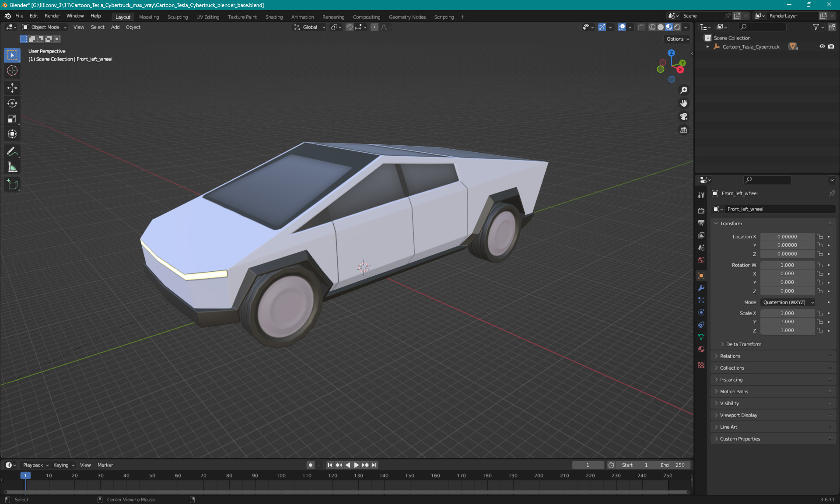The width and height of the screenshot is (840, 504).
Task: Toggle snapping magnet icon
Action: (350, 27)
